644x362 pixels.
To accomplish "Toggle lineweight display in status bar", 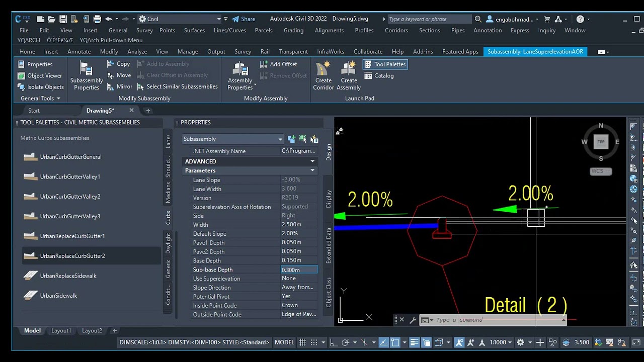I will [415, 342].
